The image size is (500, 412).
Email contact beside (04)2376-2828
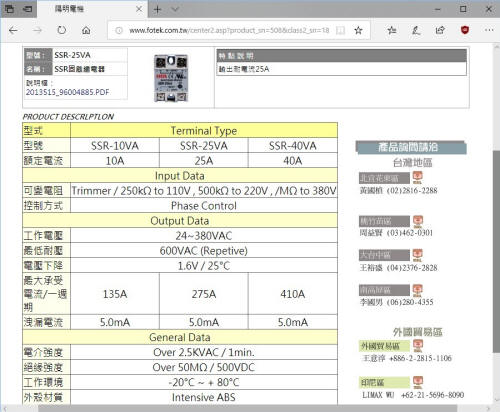pos(418,255)
